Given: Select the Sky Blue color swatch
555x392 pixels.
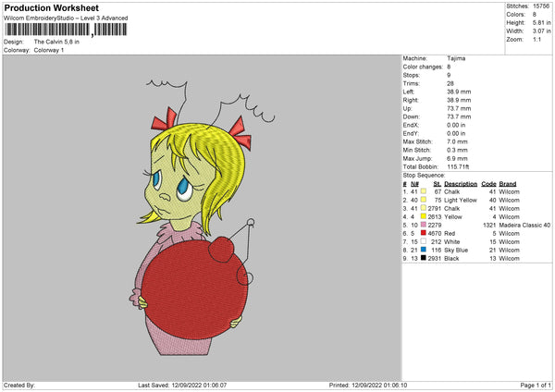Looking at the screenshot, I should (x=424, y=250).
